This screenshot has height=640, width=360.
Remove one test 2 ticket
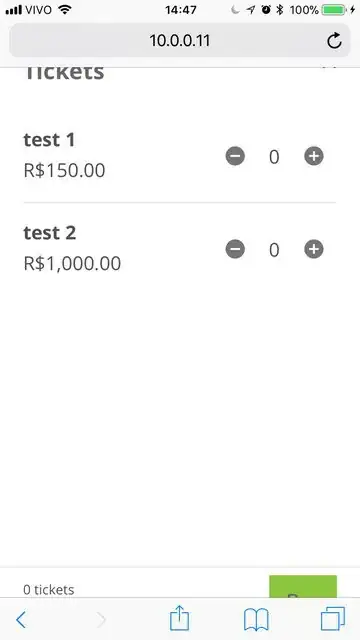235,249
